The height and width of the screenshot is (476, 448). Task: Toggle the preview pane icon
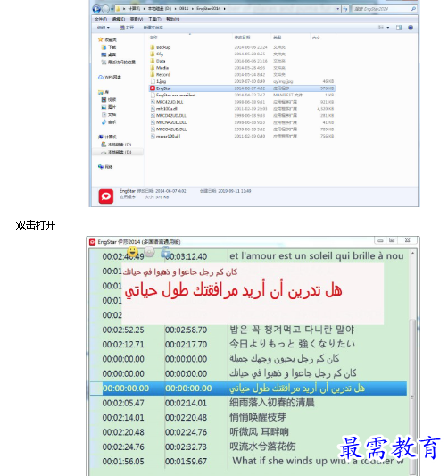(x=399, y=28)
